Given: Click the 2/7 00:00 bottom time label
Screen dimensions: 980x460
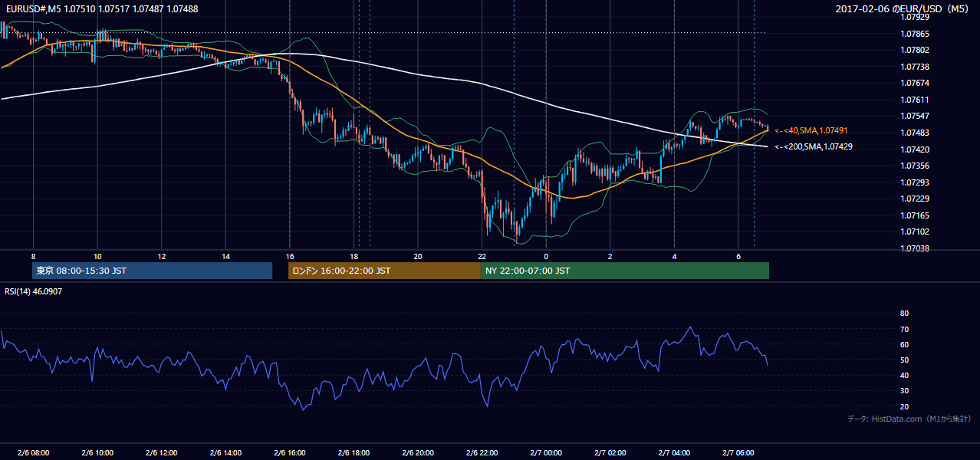Looking at the screenshot, I should (x=546, y=453).
